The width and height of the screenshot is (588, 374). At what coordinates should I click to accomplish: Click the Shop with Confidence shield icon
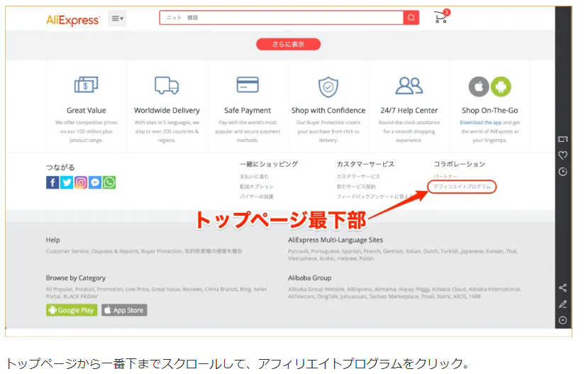coord(328,87)
